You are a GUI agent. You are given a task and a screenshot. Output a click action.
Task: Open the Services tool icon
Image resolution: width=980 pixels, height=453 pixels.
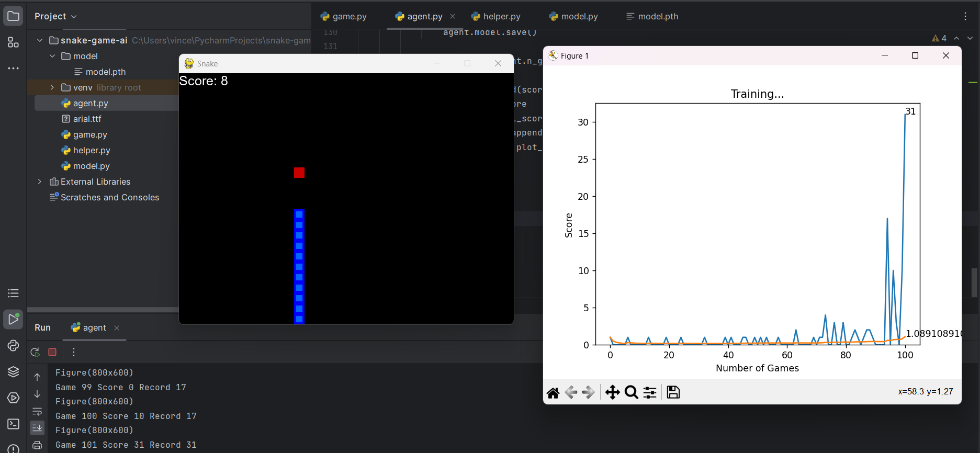[13, 398]
